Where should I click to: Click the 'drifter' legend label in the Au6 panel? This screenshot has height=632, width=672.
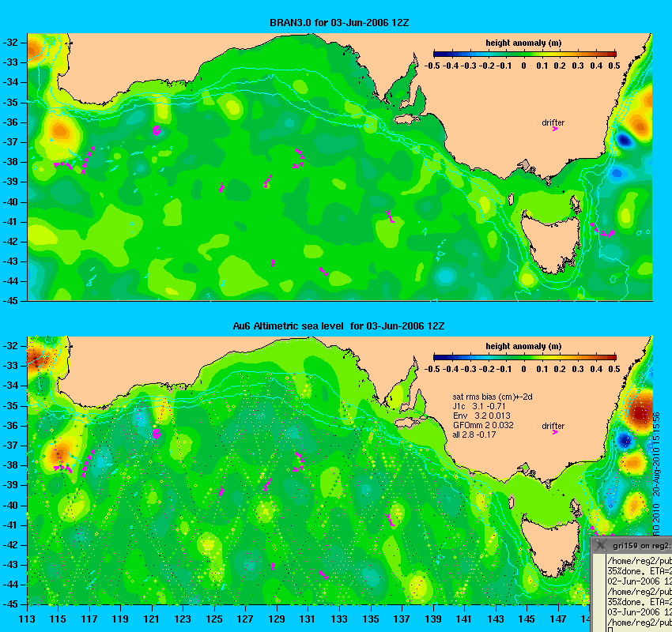[x=553, y=426]
